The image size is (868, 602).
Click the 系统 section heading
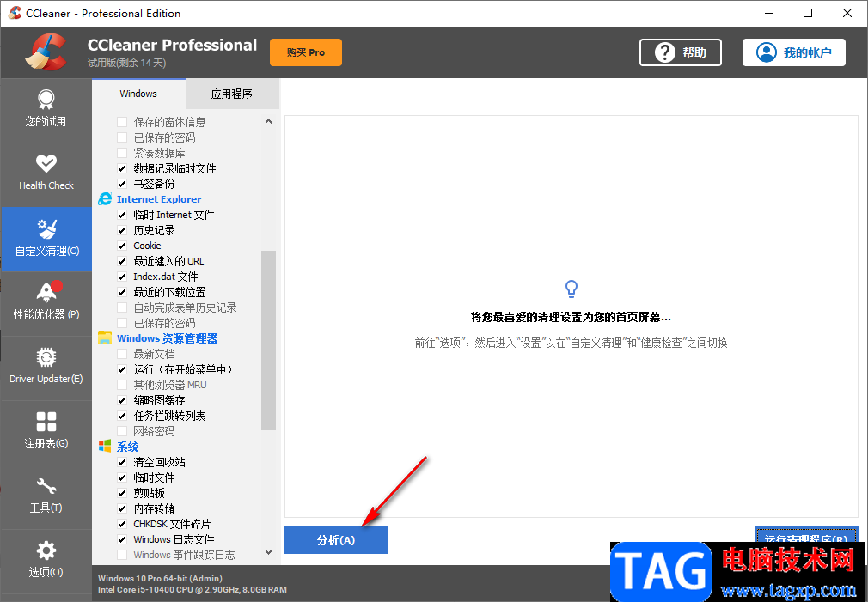tap(127, 447)
